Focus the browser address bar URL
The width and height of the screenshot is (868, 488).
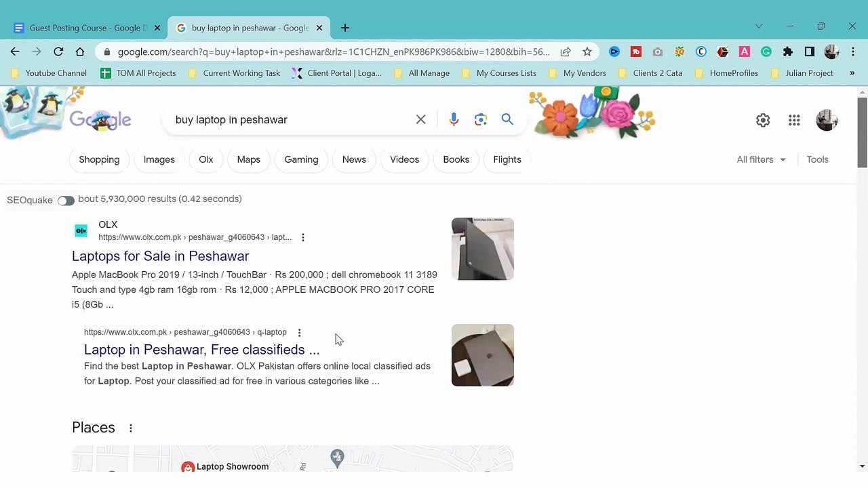point(334,52)
